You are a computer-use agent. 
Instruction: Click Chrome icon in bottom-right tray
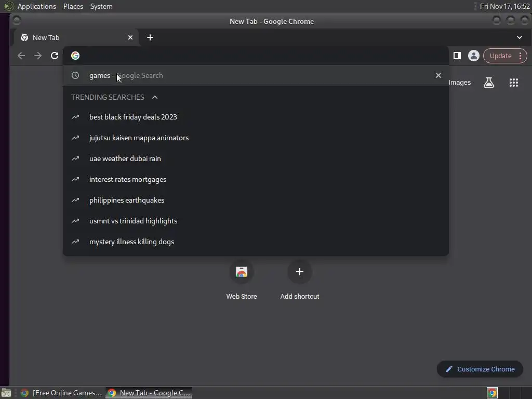(492, 393)
